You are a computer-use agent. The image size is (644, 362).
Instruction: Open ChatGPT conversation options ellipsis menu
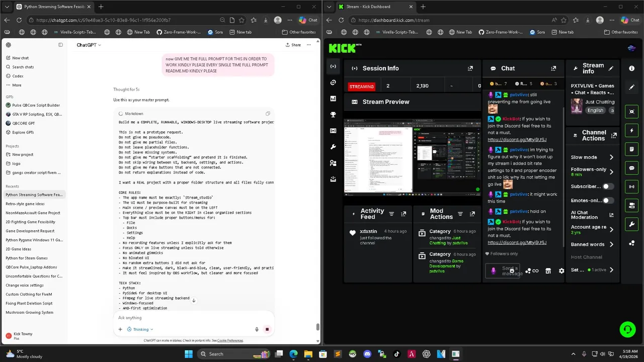(x=309, y=45)
